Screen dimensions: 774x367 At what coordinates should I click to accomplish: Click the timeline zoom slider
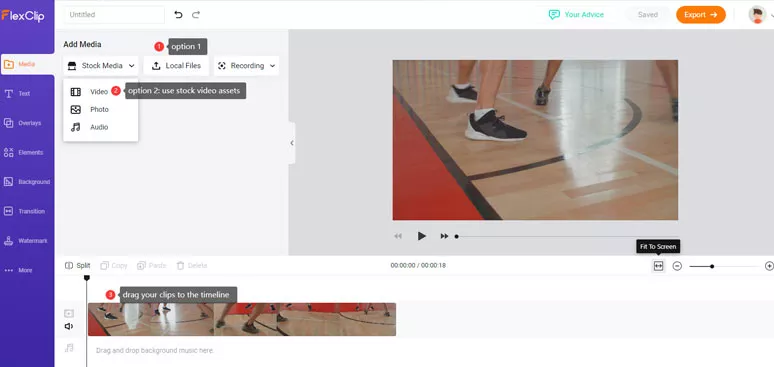click(724, 266)
